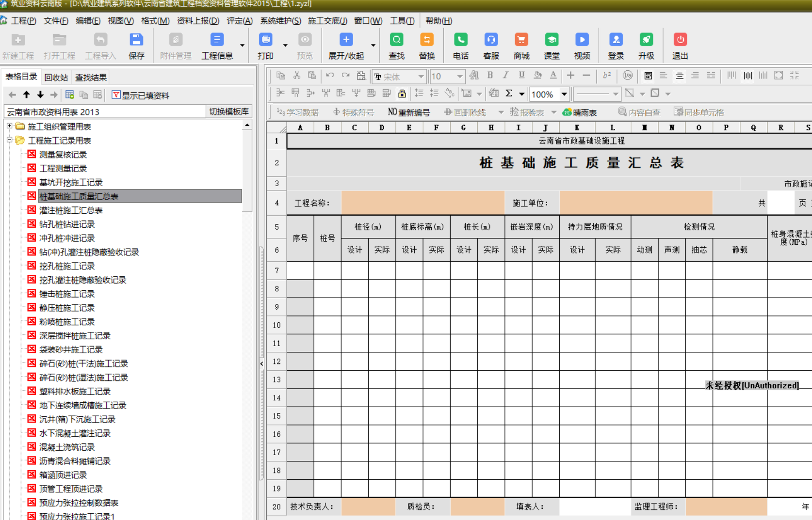812x520 pixels.
Task: Click the red 退出 exit icon
Action: (x=680, y=40)
